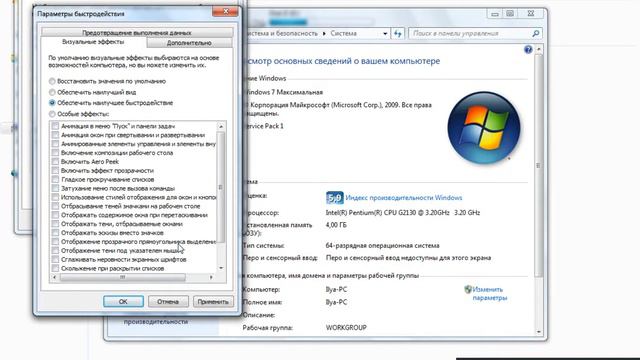This screenshot has height=360, width=640.
Task: Switch to Дополнительно tab
Action: point(189,43)
